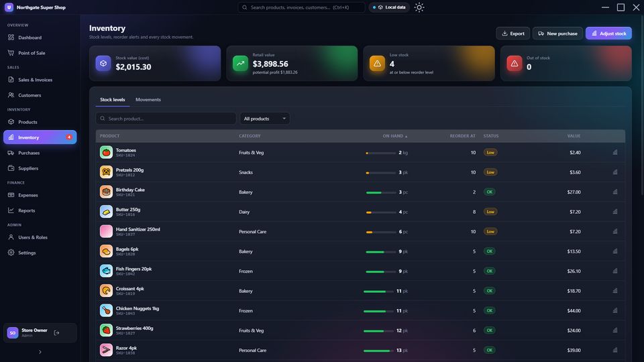
Task: Select the Inventory sidebar item
Action: point(40,137)
